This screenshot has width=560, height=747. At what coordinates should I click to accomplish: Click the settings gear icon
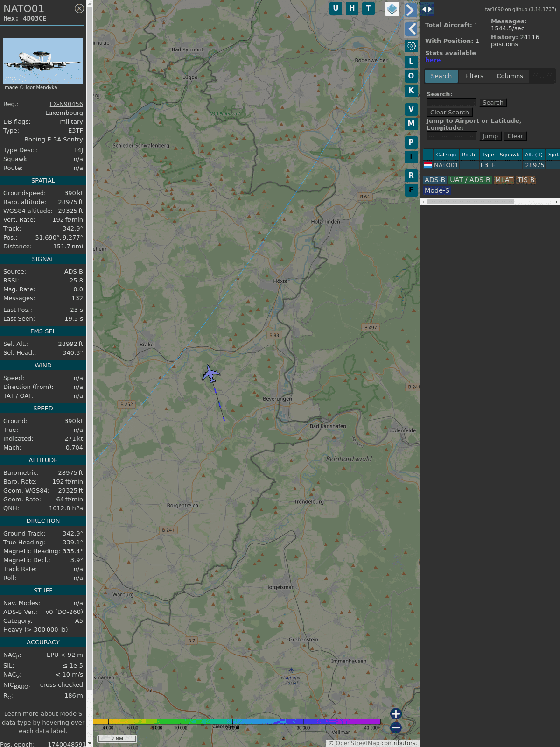tap(411, 46)
